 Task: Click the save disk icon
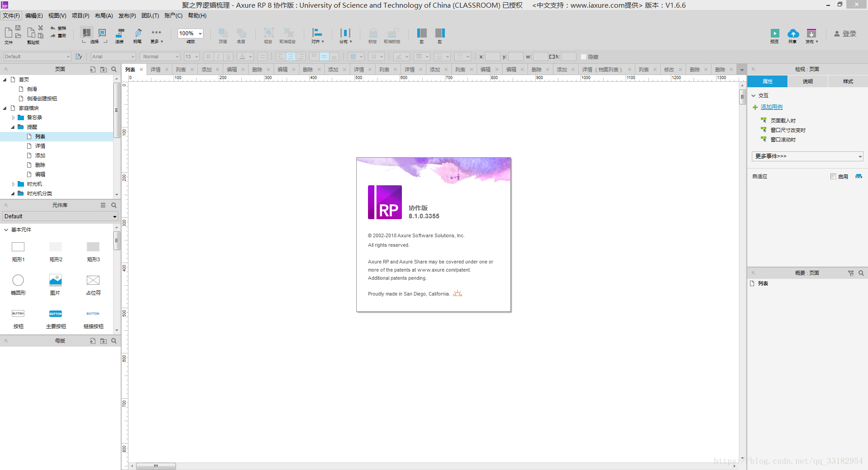pyautogui.click(x=18, y=28)
